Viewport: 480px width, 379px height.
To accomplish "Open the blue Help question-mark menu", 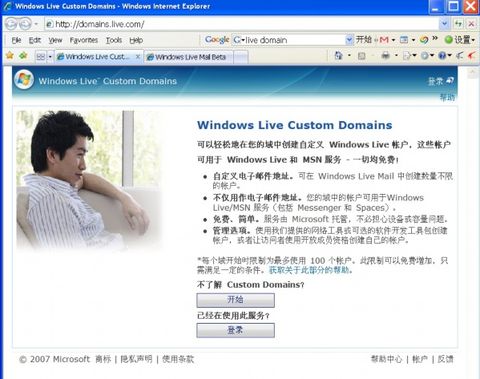I will [x=445, y=56].
